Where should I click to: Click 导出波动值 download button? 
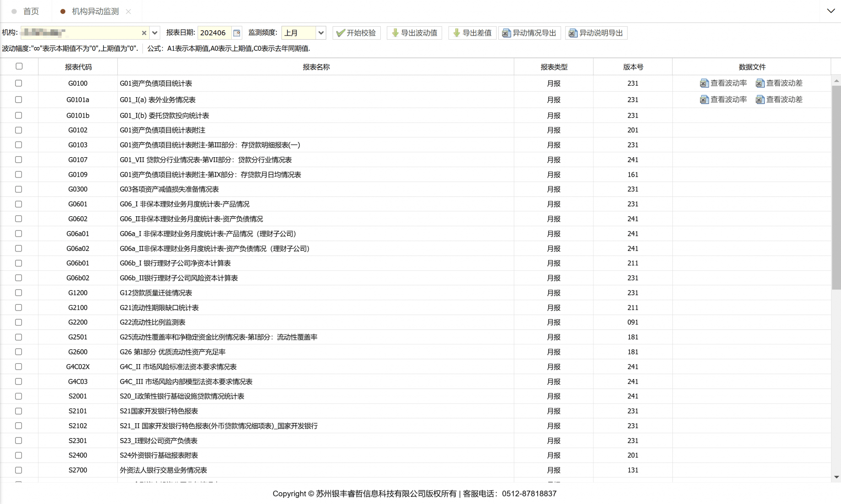414,33
